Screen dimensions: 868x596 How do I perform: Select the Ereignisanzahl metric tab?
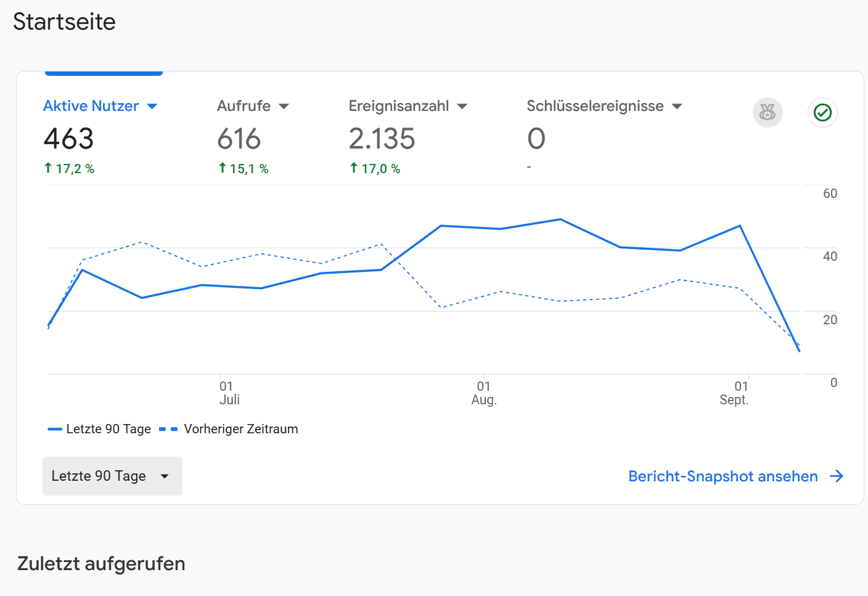click(x=398, y=106)
